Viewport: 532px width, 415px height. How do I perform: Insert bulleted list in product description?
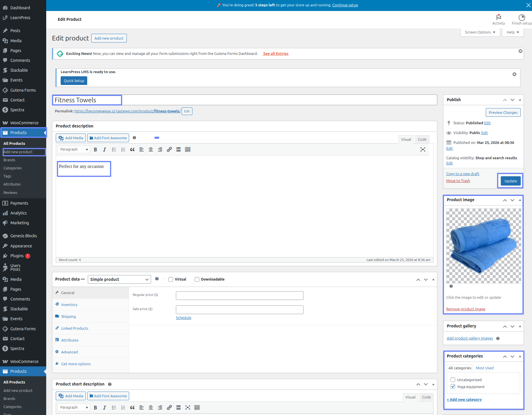114,149
